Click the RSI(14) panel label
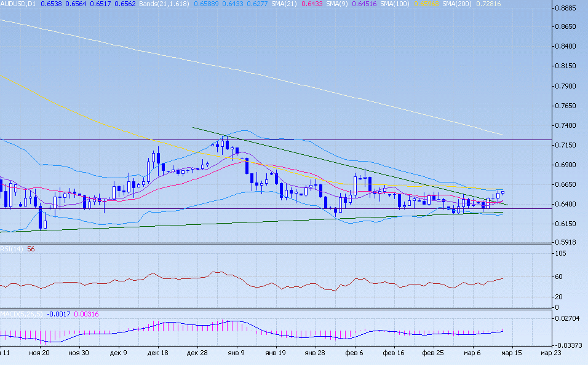This screenshot has height=365, width=588. click(12, 249)
